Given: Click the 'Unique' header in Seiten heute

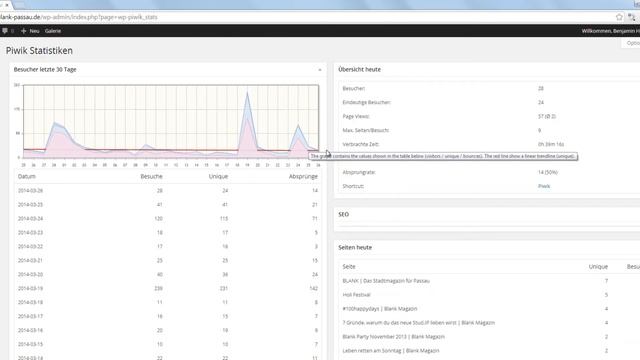Looking at the screenshot, I should point(598,267).
